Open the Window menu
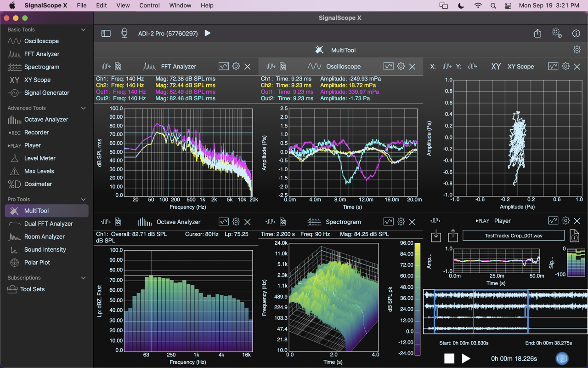This screenshot has height=368, width=588. tap(180, 6)
